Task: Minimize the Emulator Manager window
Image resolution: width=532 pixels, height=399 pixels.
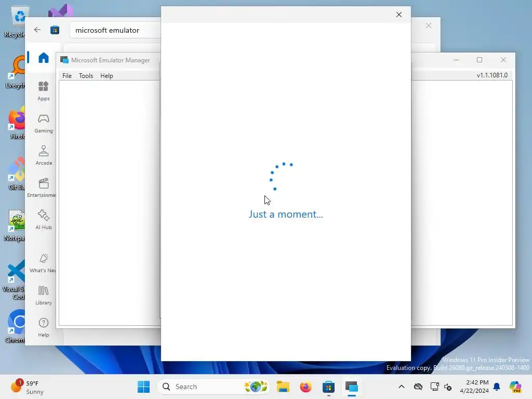Action: click(456, 60)
